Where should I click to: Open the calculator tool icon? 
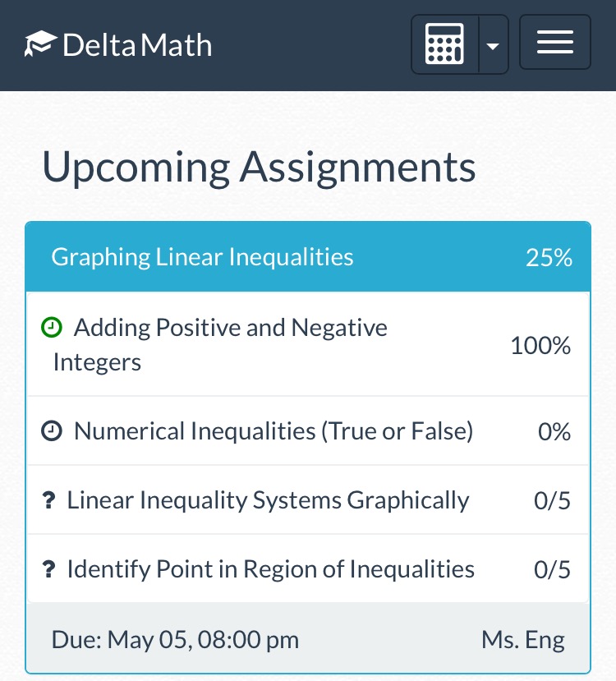(x=444, y=44)
